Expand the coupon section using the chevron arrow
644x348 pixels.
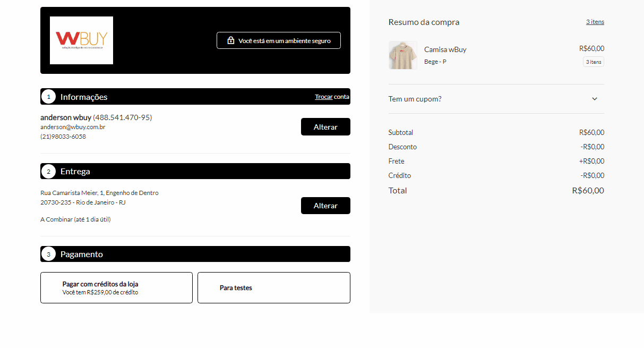[x=595, y=99]
